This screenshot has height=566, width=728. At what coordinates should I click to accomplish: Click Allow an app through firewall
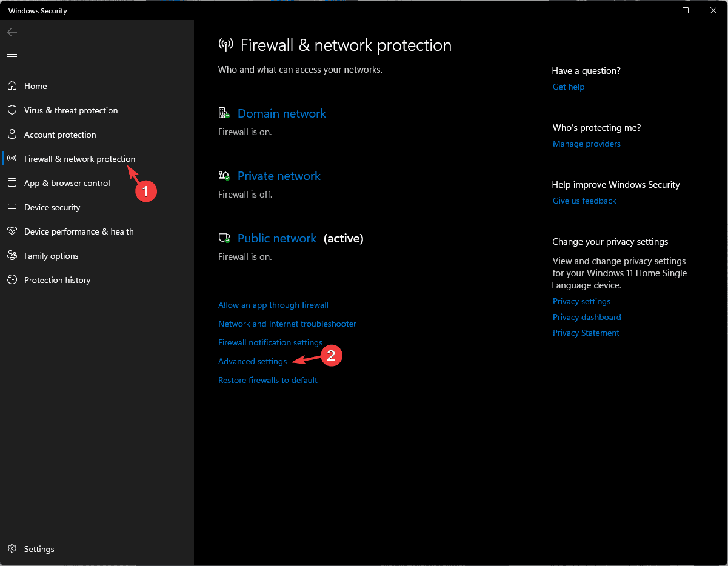(x=273, y=305)
